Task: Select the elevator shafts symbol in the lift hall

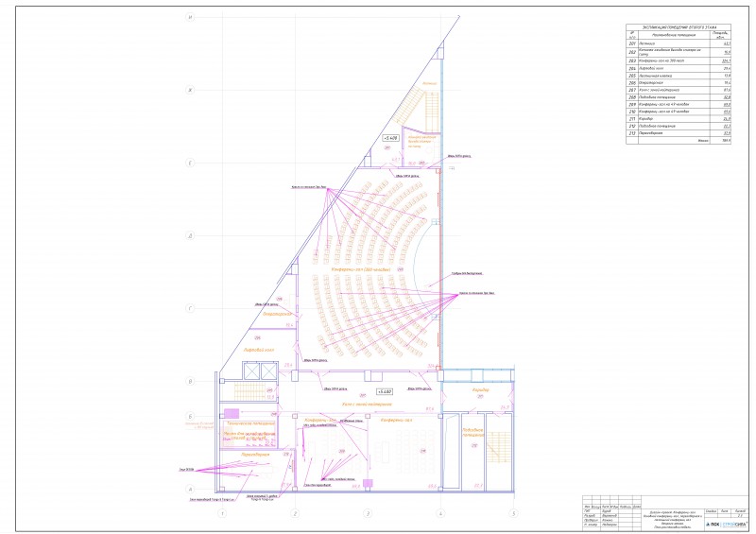Action: point(261,370)
